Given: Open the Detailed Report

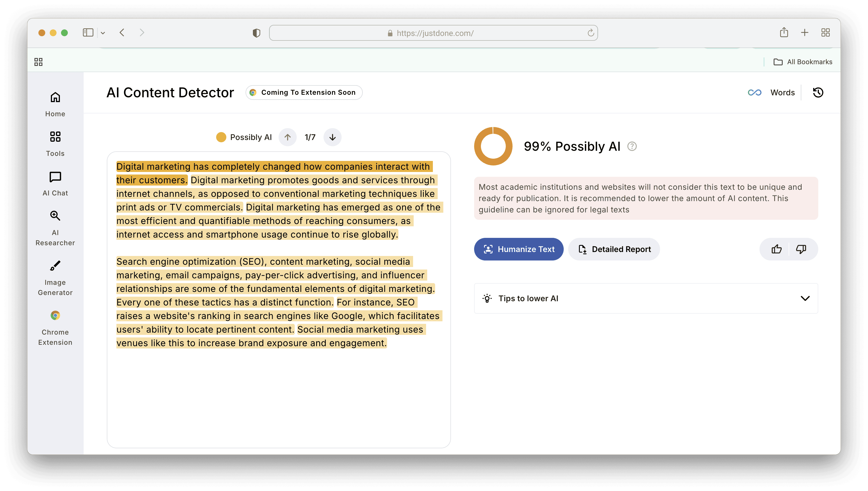Looking at the screenshot, I should click(614, 249).
